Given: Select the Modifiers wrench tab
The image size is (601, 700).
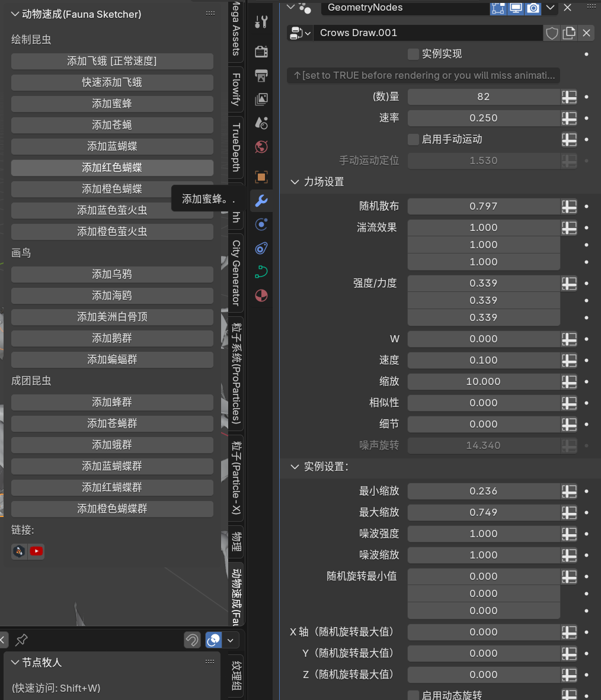Looking at the screenshot, I should [x=261, y=200].
